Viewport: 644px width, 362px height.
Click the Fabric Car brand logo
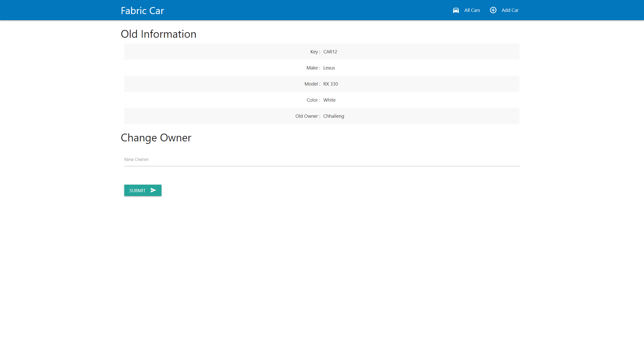[x=142, y=11]
